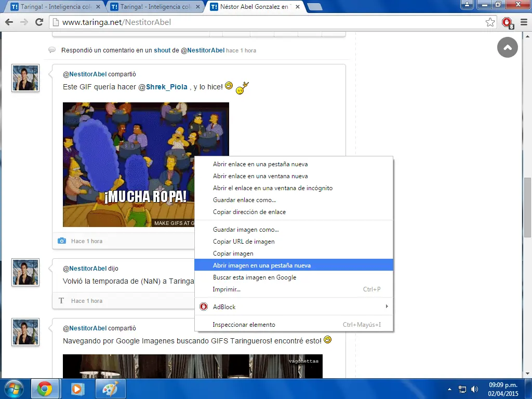This screenshot has width=532, height=399.
Task: Click Chrome icon in taskbar
Action: (x=45, y=389)
